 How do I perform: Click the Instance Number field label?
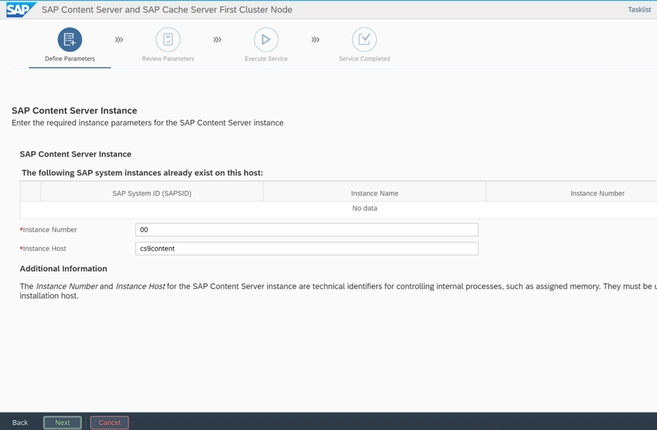(49, 230)
